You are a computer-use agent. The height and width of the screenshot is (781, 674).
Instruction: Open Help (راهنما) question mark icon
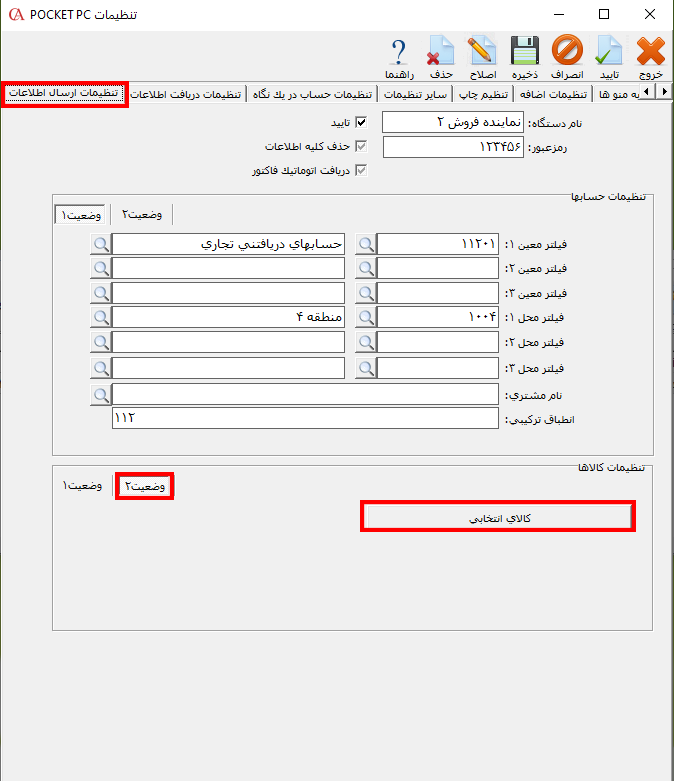399,51
